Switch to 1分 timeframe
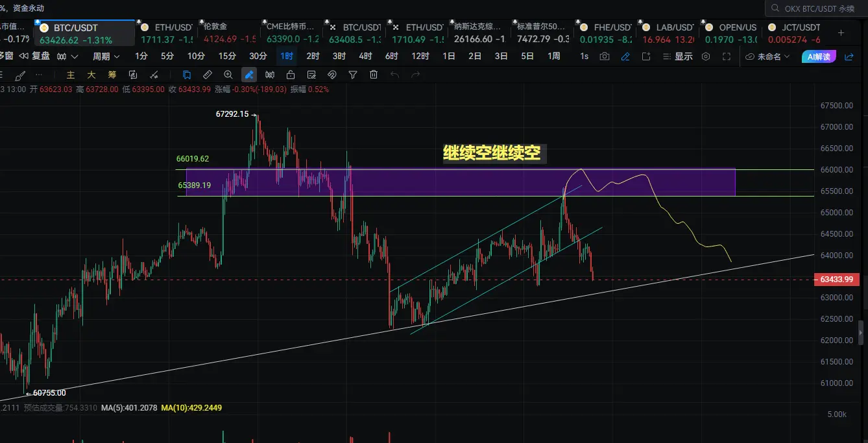This screenshot has height=443, width=868. pyautogui.click(x=141, y=56)
